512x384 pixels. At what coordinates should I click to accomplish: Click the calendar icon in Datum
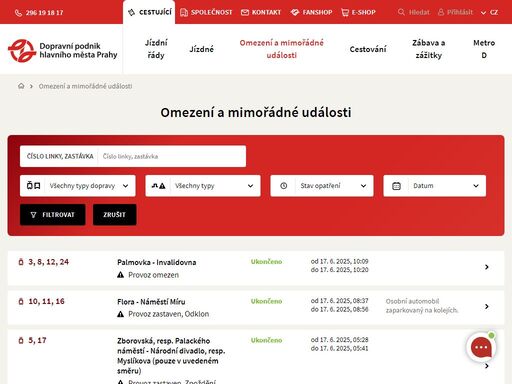pos(396,186)
